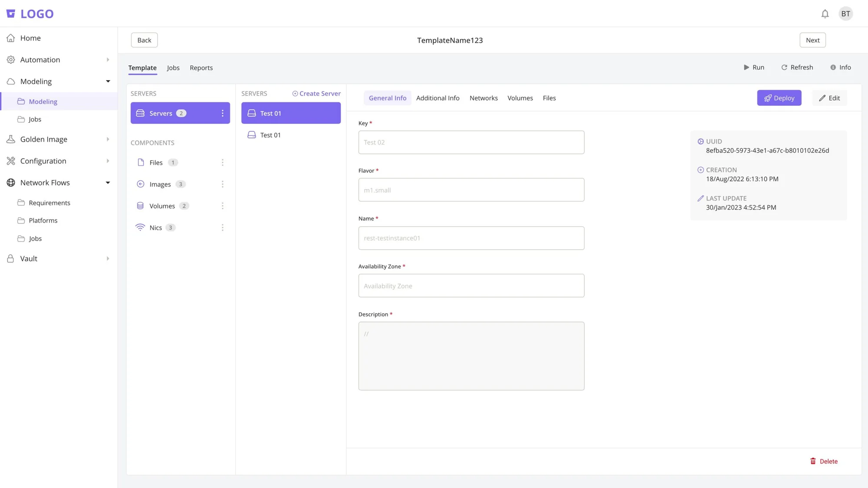The width and height of the screenshot is (868, 488).
Task: Click the Delete trash icon
Action: pyautogui.click(x=813, y=461)
